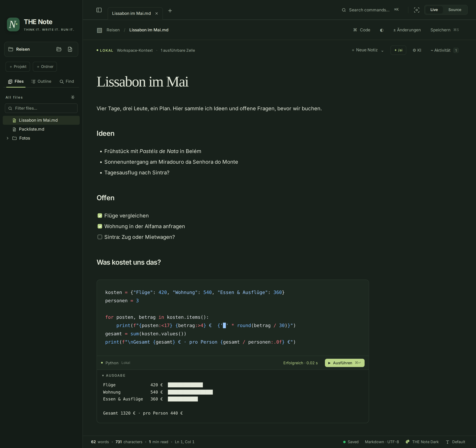This screenshot has height=448, width=476.
Task: Collapse all files icon
Action: [x=73, y=97]
